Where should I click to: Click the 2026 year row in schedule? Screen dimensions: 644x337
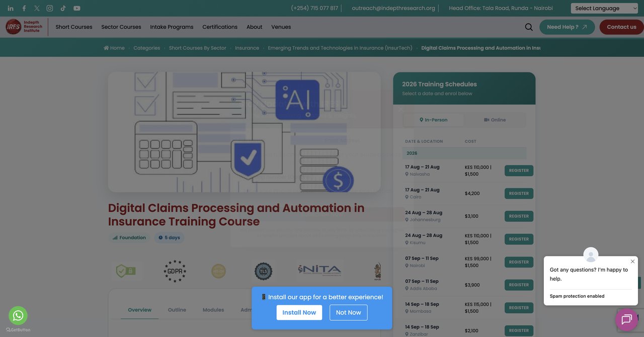click(464, 153)
